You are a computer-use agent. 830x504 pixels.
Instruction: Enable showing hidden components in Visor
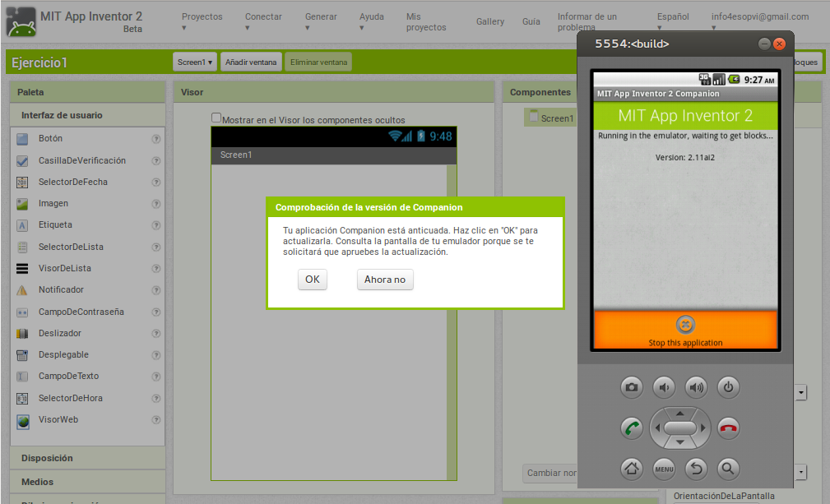coord(216,118)
